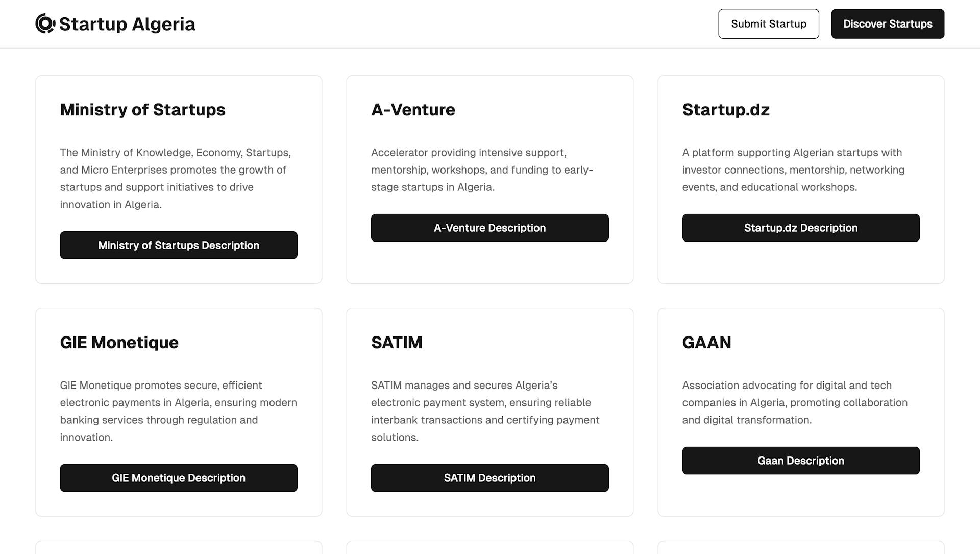Open the GIE Monetique Description
Viewport: 980px width, 554px height.
point(178,478)
